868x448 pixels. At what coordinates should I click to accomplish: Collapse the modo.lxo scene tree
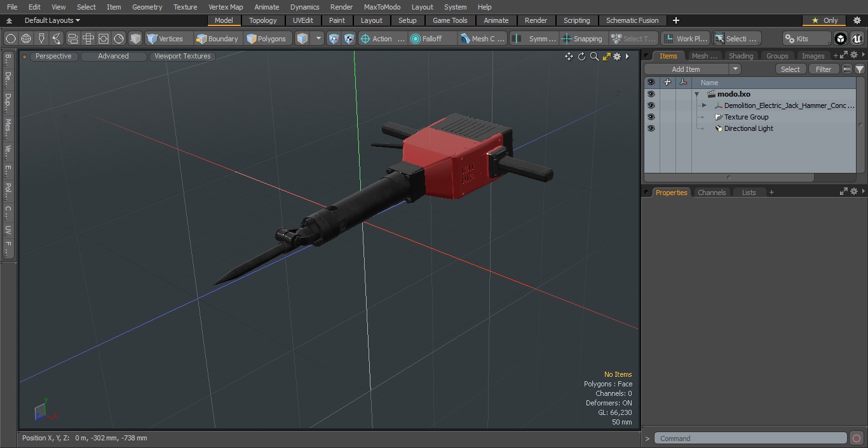point(697,94)
